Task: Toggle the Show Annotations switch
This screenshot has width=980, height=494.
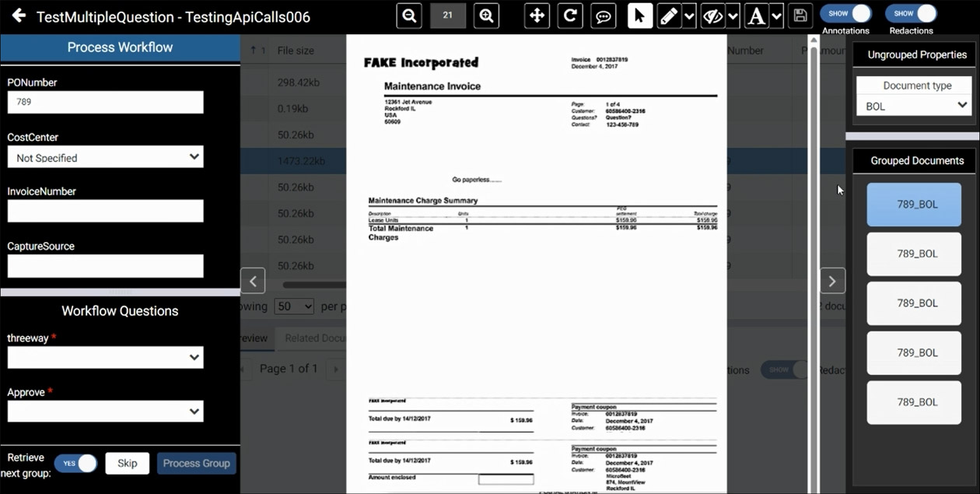Action: [845, 13]
